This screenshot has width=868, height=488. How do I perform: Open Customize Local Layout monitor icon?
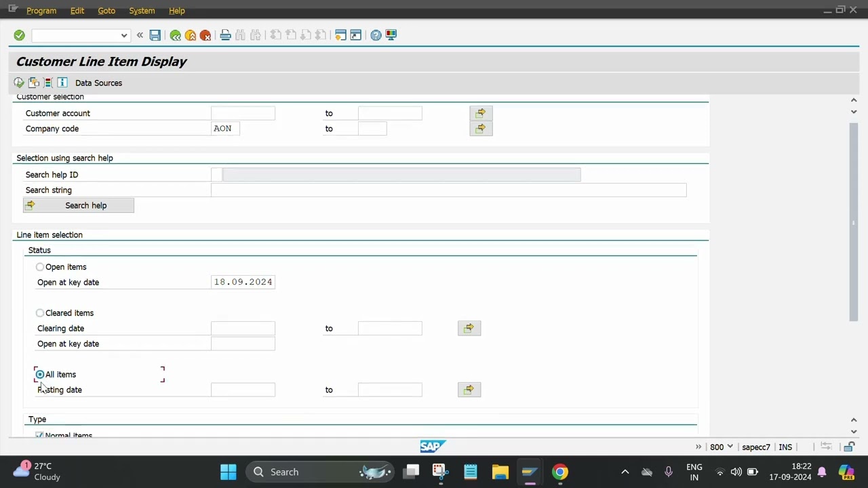pyautogui.click(x=391, y=35)
